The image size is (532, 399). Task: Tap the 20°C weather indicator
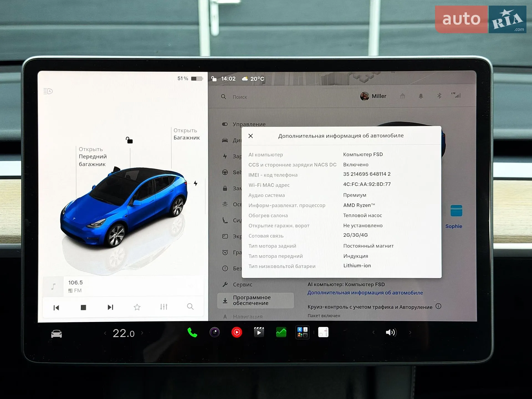[x=253, y=79]
